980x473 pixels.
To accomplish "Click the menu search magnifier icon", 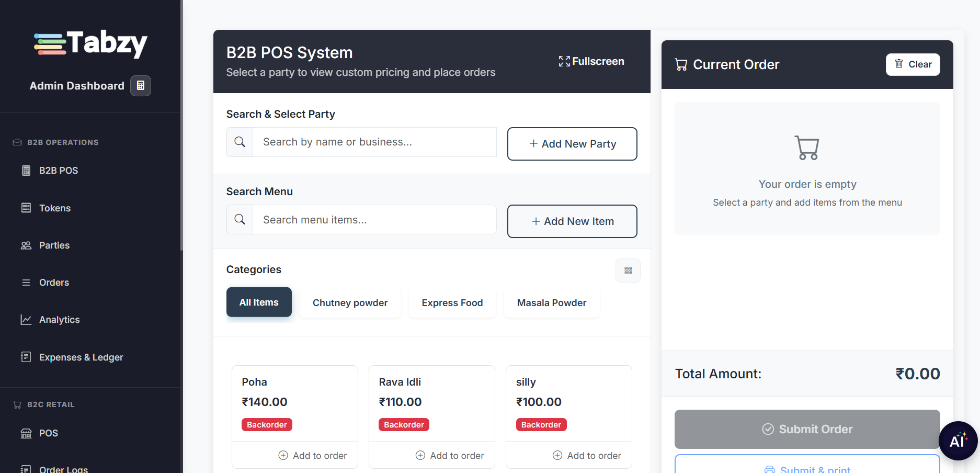I will 240,220.
